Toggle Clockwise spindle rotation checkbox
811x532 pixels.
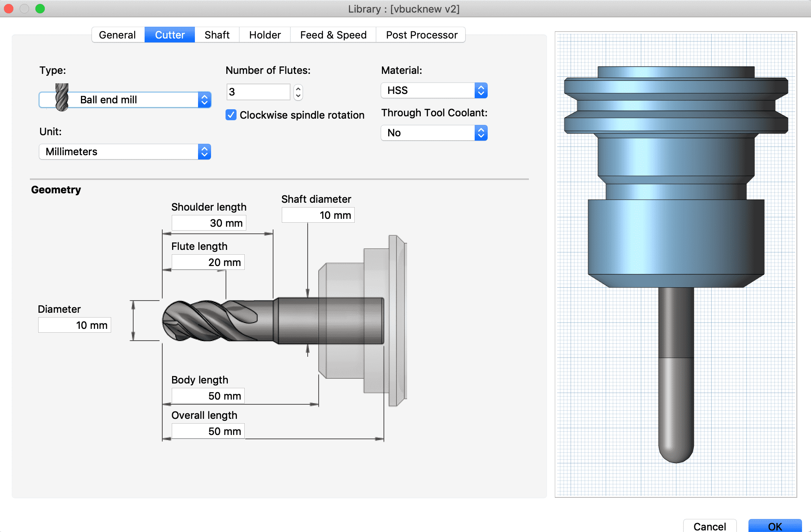231,115
